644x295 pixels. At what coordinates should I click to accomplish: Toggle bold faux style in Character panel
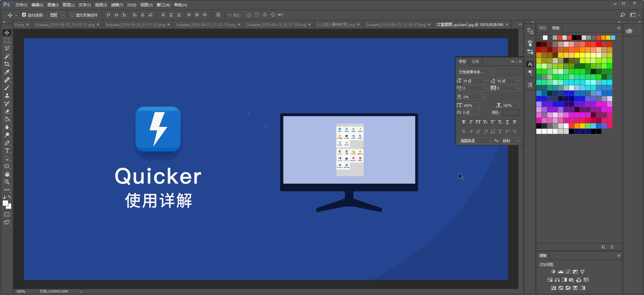464,122
